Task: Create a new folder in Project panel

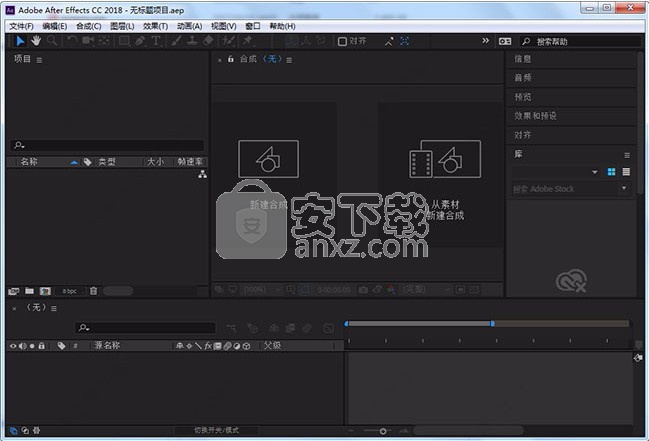Action: pyautogui.click(x=29, y=291)
